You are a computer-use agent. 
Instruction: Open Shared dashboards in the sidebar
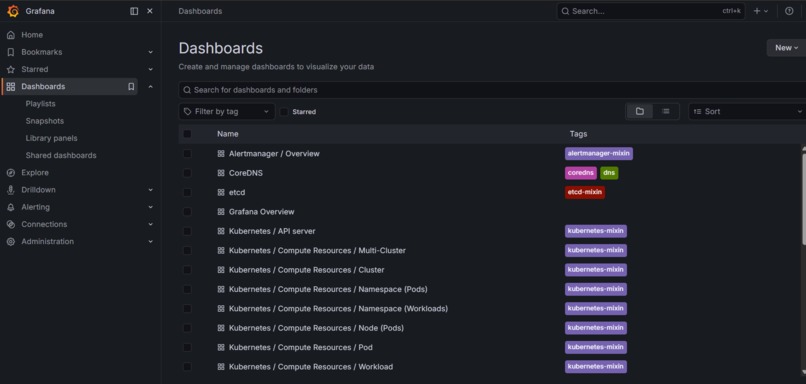pos(61,156)
